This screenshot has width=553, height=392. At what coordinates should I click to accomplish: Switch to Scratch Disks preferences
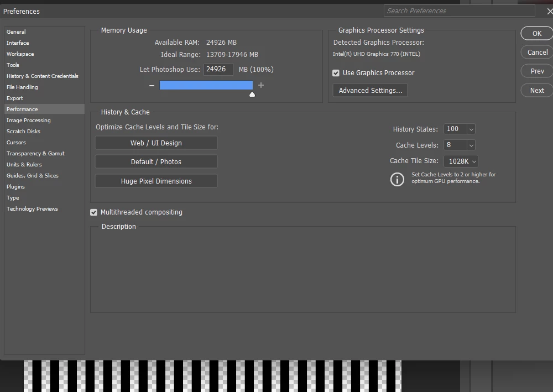pyautogui.click(x=23, y=131)
